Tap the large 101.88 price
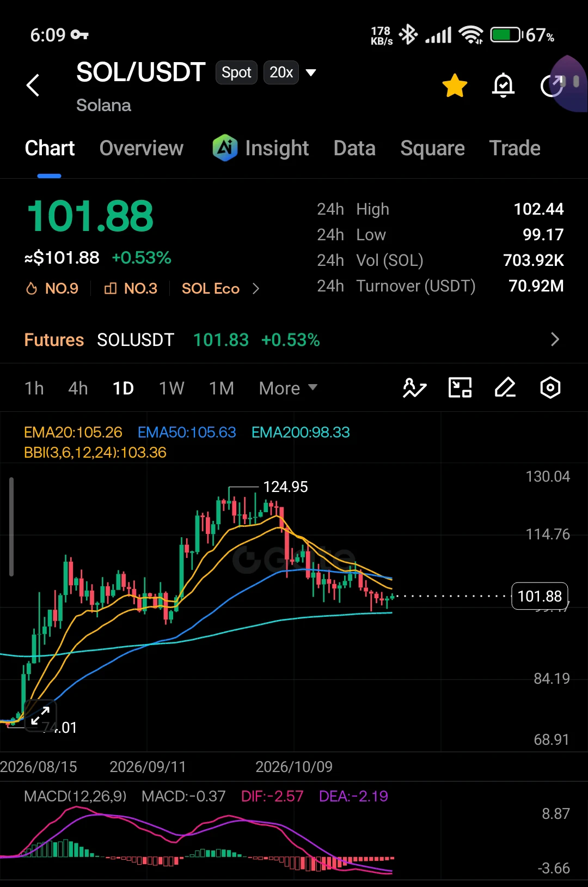The height and width of the screenshot is (887, 588). 90,216
